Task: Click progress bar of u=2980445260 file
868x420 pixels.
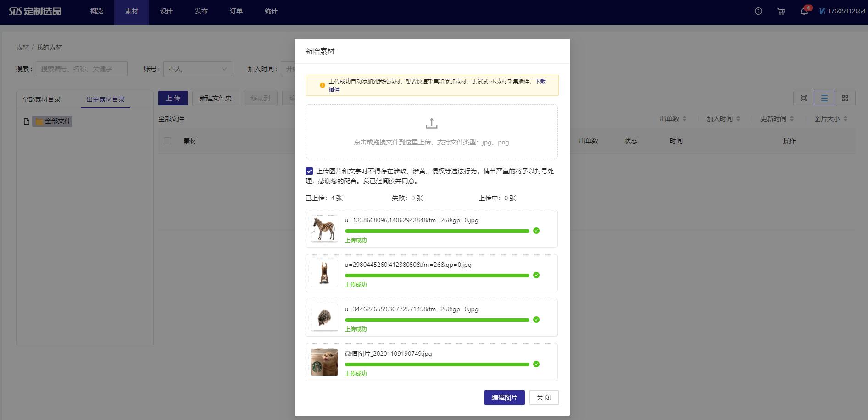Action: coord(437,276)
